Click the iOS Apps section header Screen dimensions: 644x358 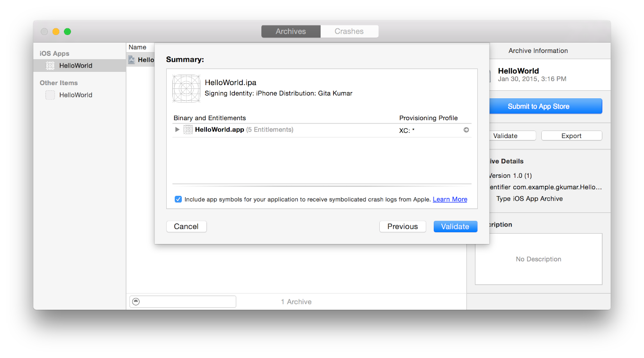click(x=54, y=53)
